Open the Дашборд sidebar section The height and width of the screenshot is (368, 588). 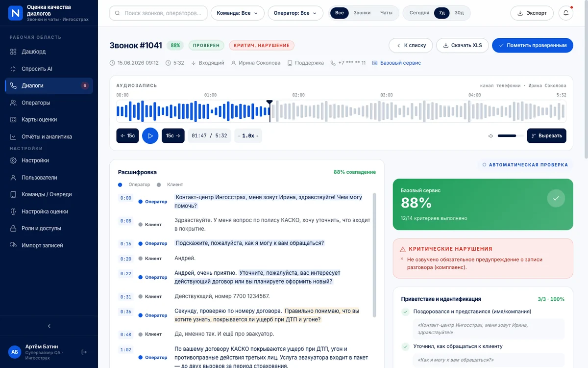[49, 52]
